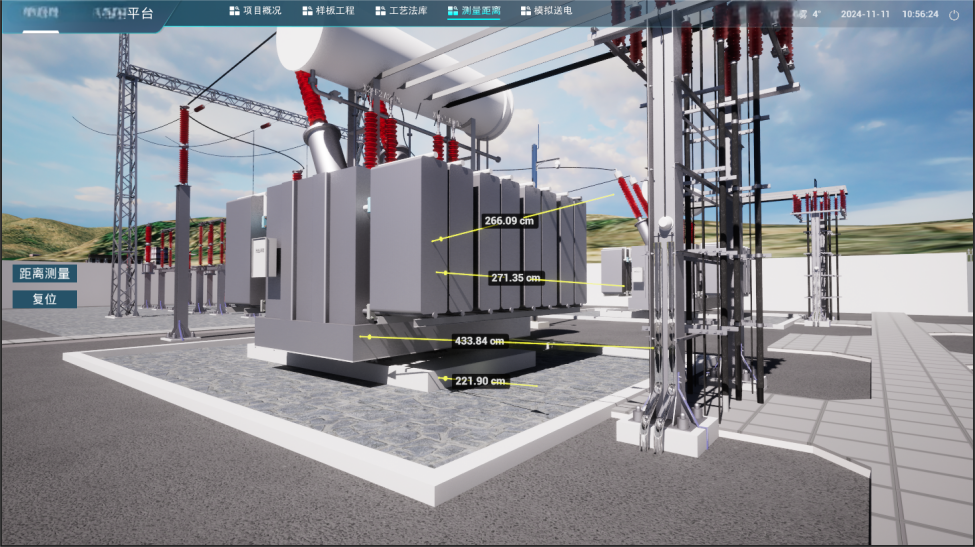Screen dimensions: 975x547
Task: Click the grid icon beside 测量距离
Action: [x=453, y=11]
